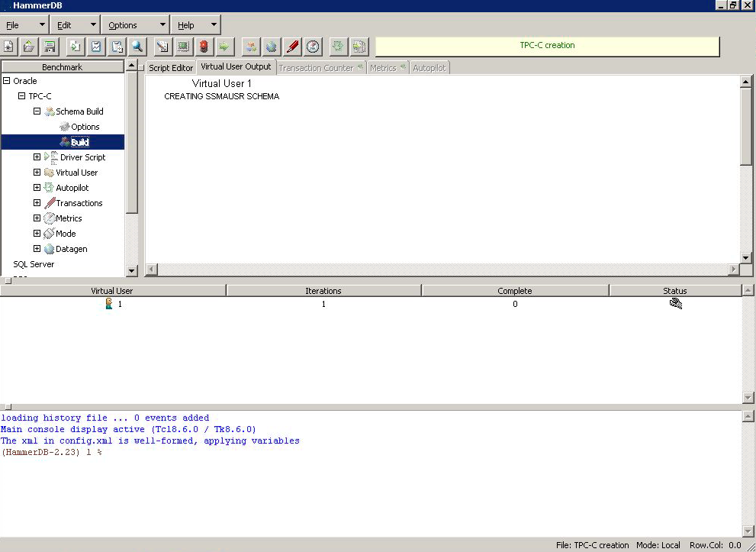Image resolution: width=756 pixels, height=552 pixels.
Task: Select Options under Schema Build
Action: coord(85,127)
